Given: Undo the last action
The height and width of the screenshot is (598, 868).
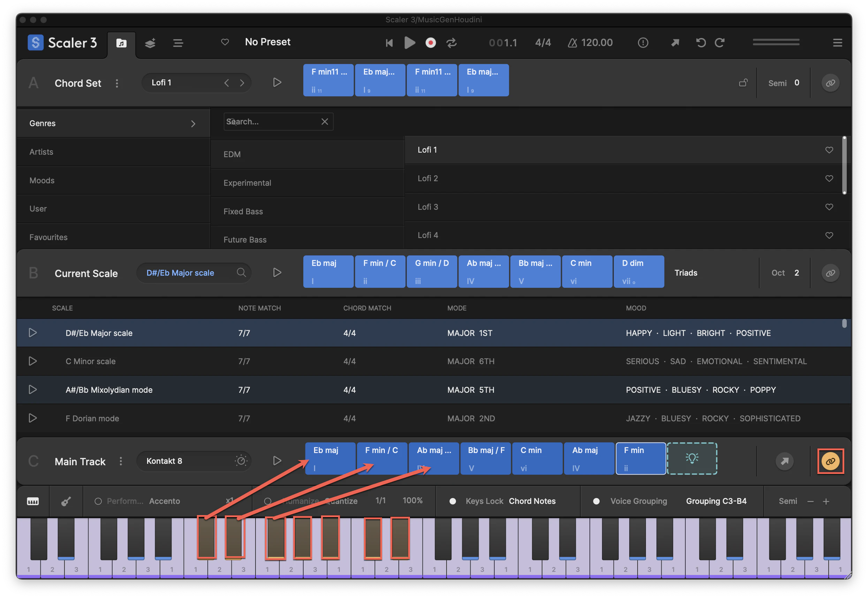Looking at the screenshot, I should pyautogui.click(x=701, y=43).
